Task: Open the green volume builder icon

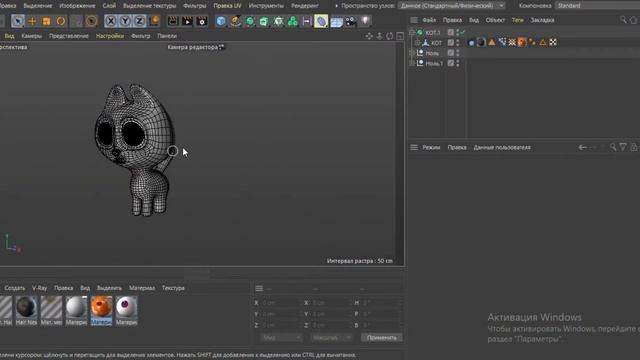Action: pyautogui.click(x=293, y=21)
